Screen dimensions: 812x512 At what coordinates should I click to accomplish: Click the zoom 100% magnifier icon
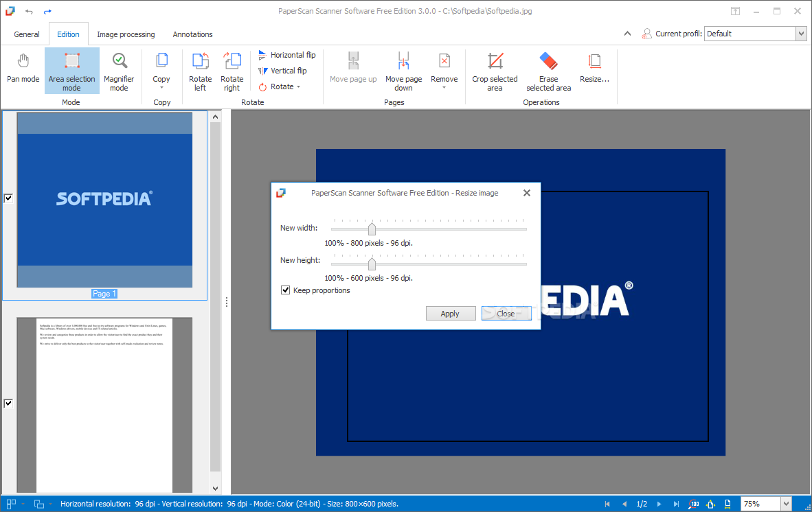pos(693,504)
